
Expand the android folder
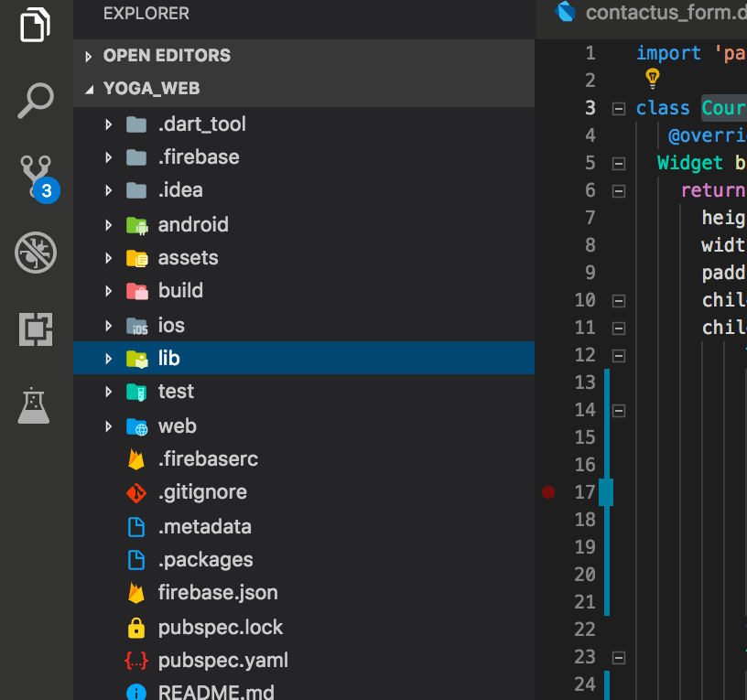pos(304,225)
